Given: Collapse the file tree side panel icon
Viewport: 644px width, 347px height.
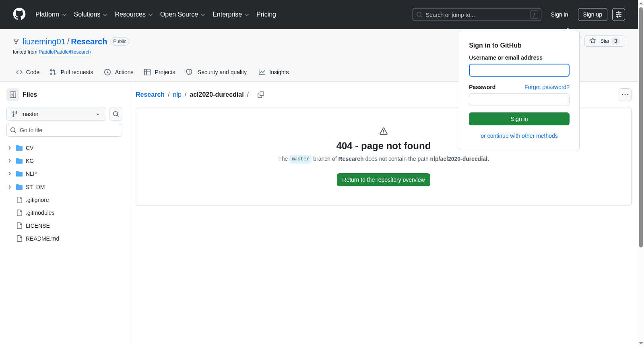Looking at the screenshot, I should 13,95.
